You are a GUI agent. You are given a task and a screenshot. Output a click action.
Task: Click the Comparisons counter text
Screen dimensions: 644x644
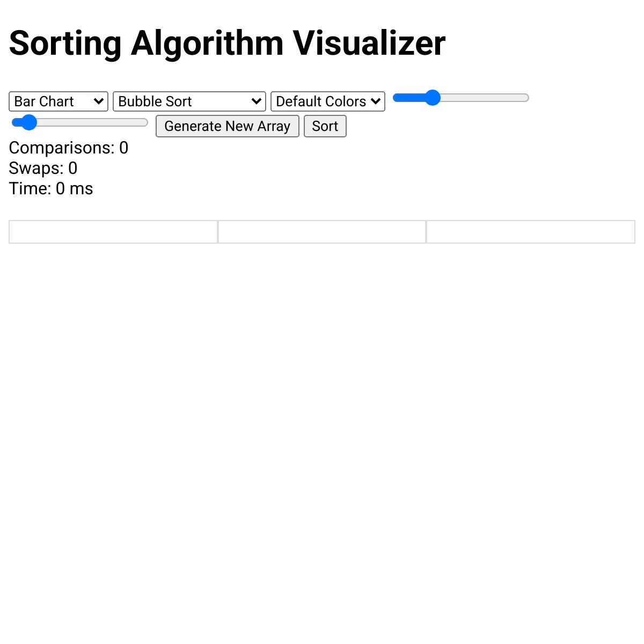(x=69, y=148)
